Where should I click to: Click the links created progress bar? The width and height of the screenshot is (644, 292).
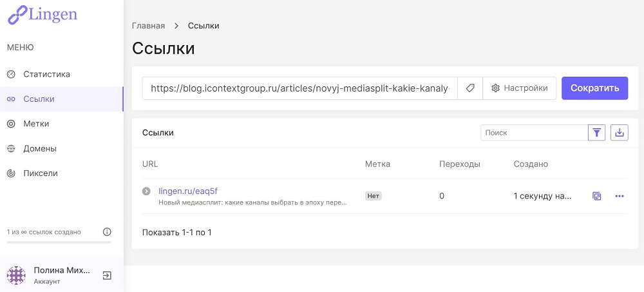pyautogui.click(x=59, y=242)
